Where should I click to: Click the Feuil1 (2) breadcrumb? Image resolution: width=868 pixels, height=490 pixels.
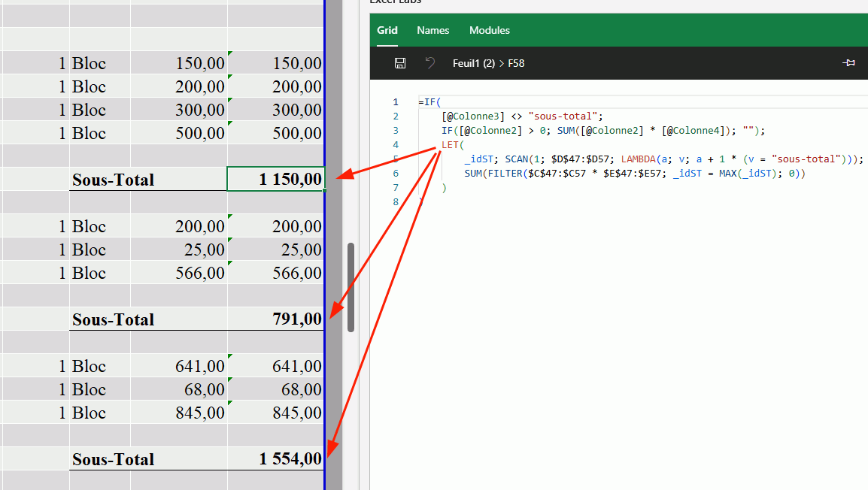[x=473, y=64]
